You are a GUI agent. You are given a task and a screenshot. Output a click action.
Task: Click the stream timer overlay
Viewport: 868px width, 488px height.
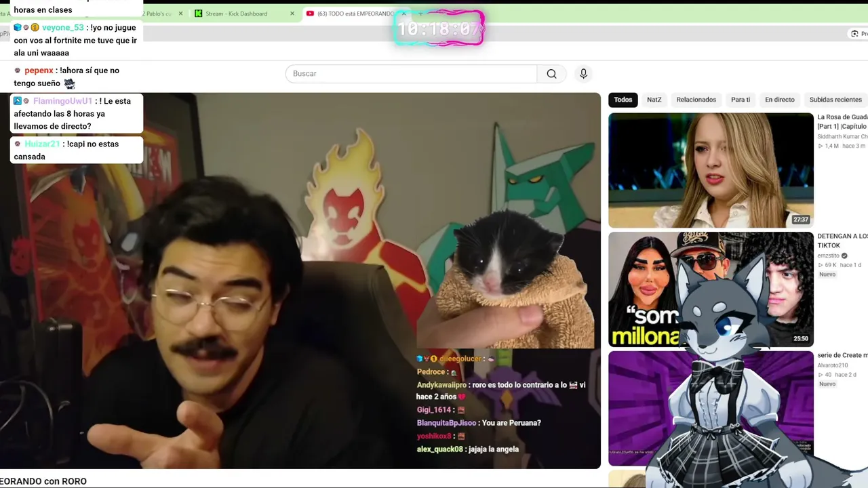coord(439,28)
